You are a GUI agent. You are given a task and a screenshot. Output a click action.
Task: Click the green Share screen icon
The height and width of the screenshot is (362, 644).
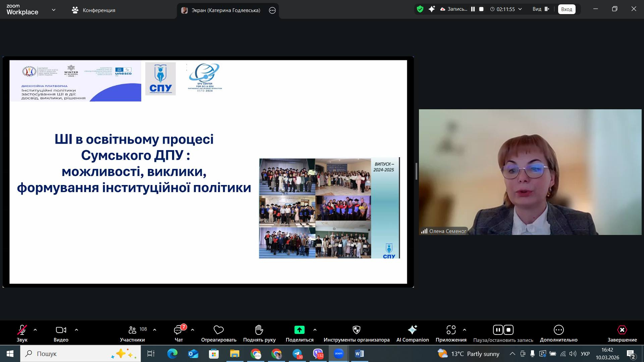click(x=299, y=330)
